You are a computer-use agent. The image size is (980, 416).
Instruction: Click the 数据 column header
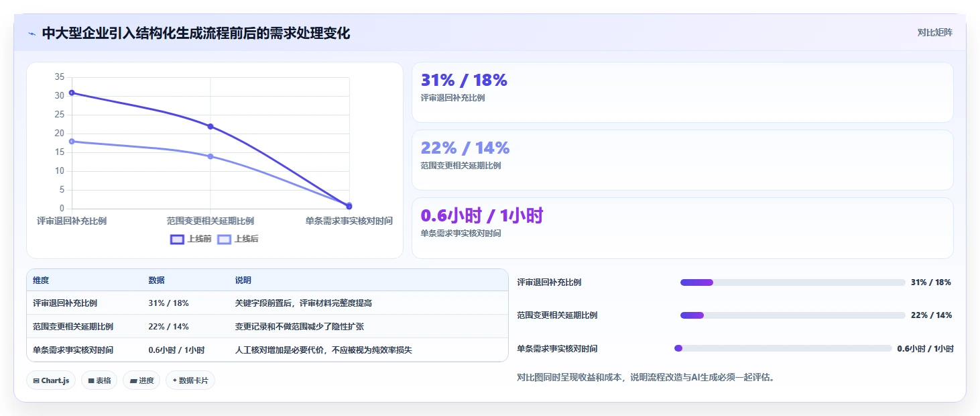coord(156,280)
